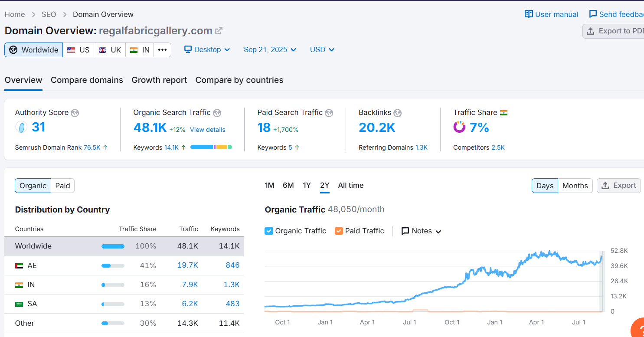Click the Notes speech bubble icon

pyautogui.click(x=405, y=231)
